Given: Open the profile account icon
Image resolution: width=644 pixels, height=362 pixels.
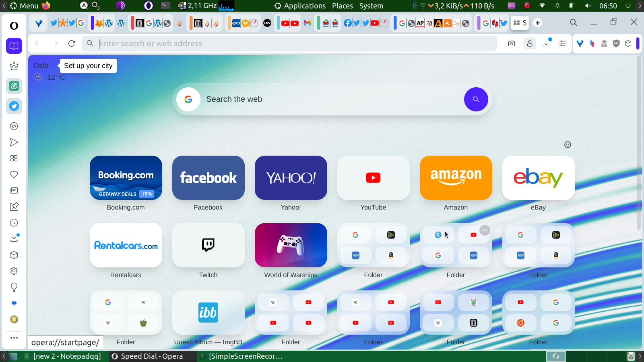Looking at the screenshot, I should pos(530,43).
